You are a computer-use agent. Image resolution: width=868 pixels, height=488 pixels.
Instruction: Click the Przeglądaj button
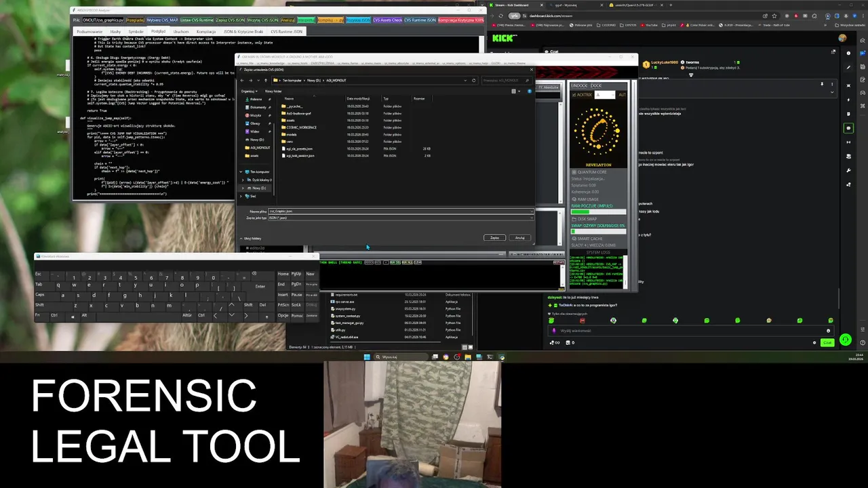pos(135,20)
